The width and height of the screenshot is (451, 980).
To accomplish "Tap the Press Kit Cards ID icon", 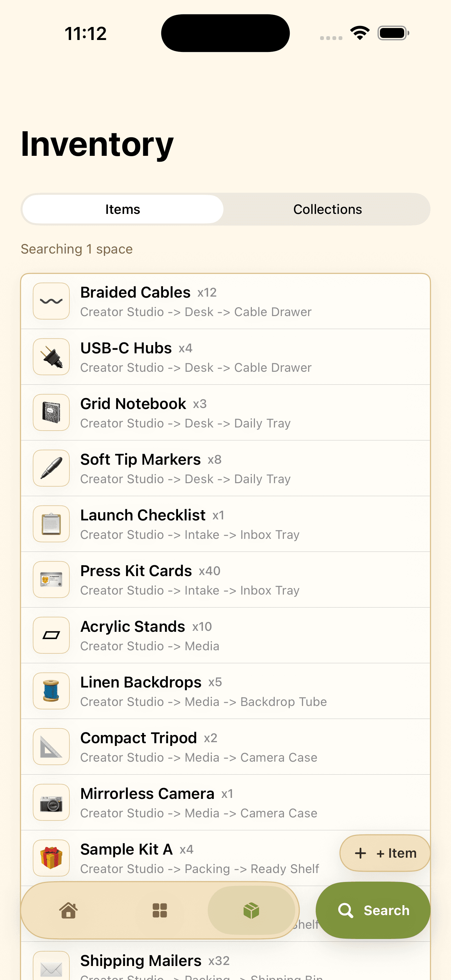I will click(51, 580).
